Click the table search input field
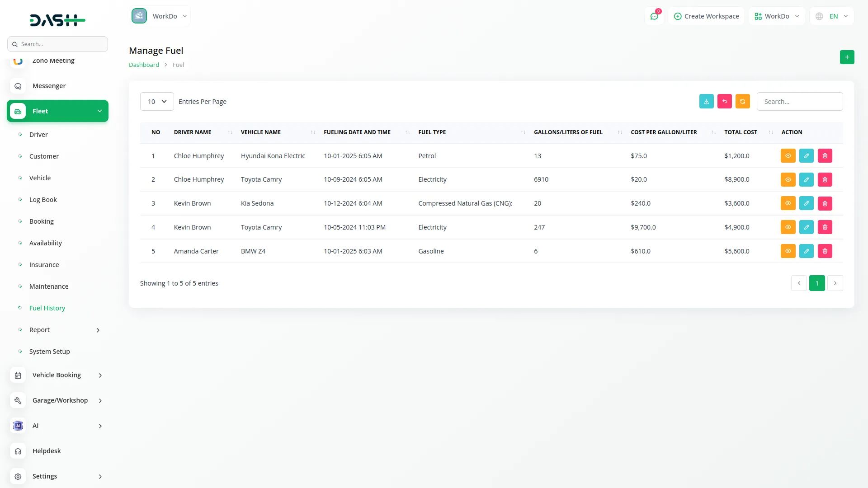Screen dimensions: 868x488 (x=799, y=102)
